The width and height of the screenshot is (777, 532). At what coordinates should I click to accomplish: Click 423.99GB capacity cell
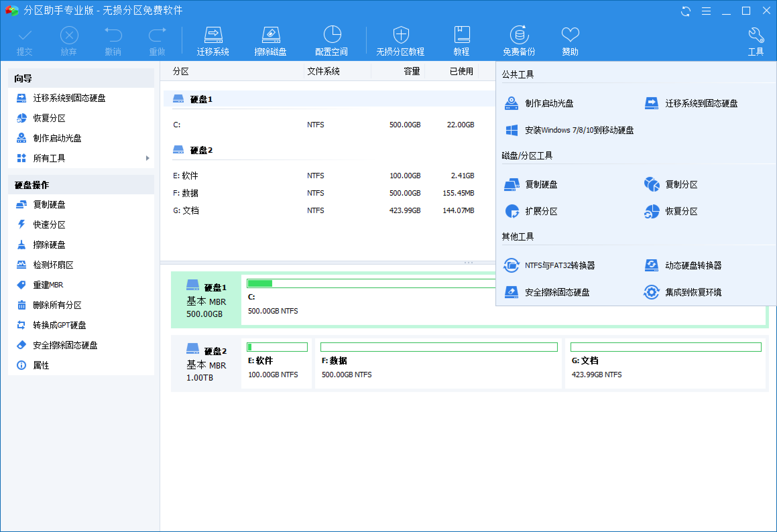[405, 210]
